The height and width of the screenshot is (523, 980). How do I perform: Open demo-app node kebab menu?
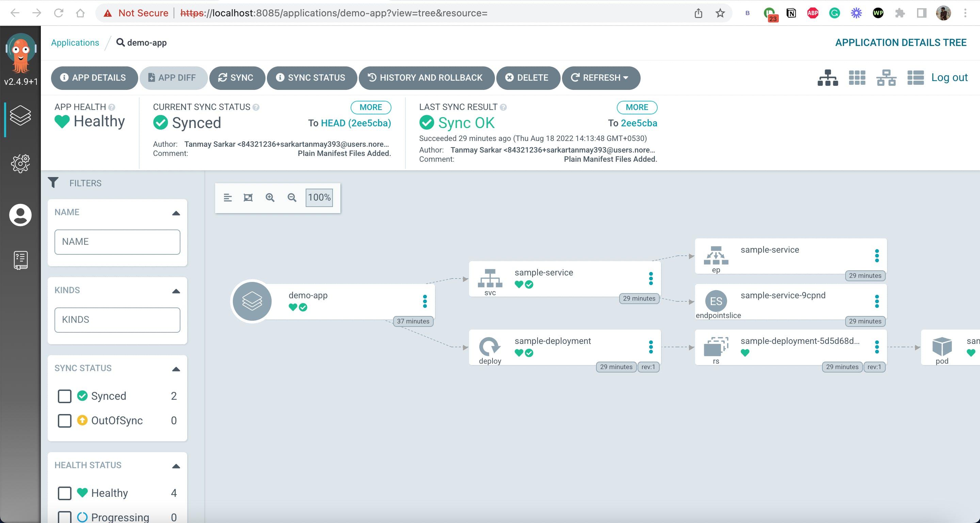pos(425,301)
